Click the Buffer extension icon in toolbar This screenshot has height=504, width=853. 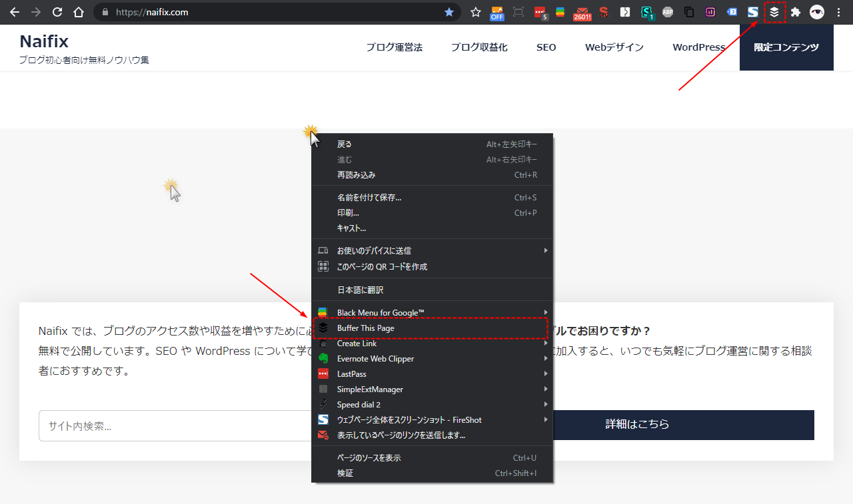tap(774, 12)
